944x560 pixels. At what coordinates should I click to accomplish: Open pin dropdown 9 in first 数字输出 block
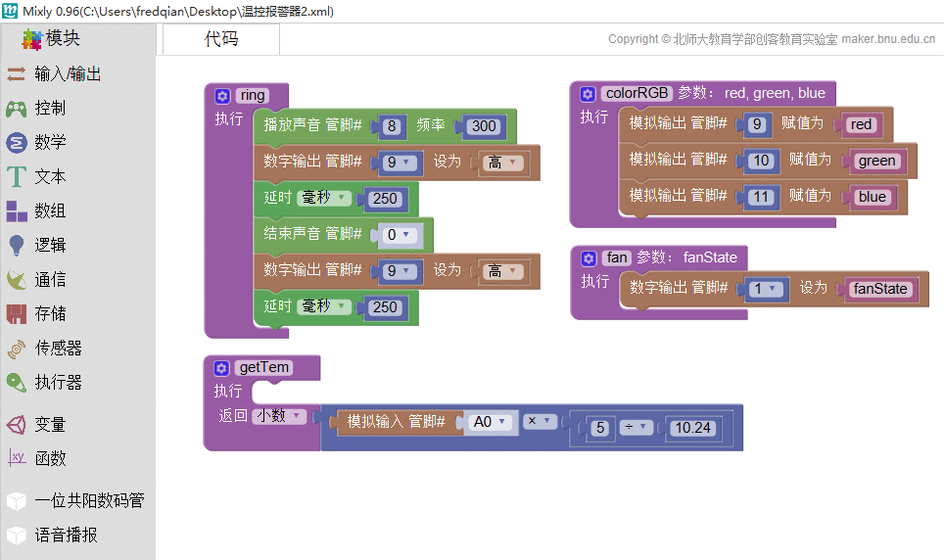point(398,163)
